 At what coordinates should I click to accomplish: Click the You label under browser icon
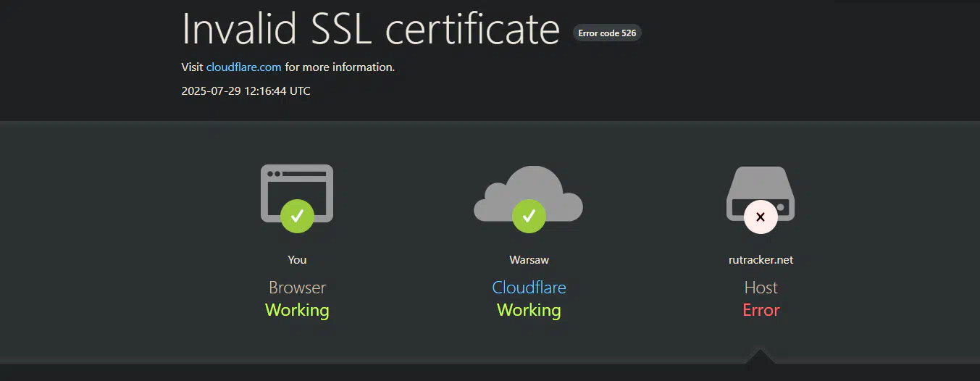click(297, 259)
